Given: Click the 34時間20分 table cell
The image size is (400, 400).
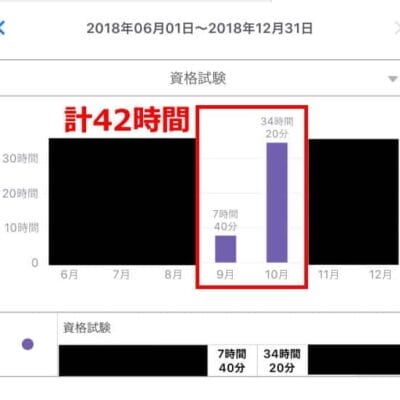Looking at the screenshot, I should click(x=282, y=361).
